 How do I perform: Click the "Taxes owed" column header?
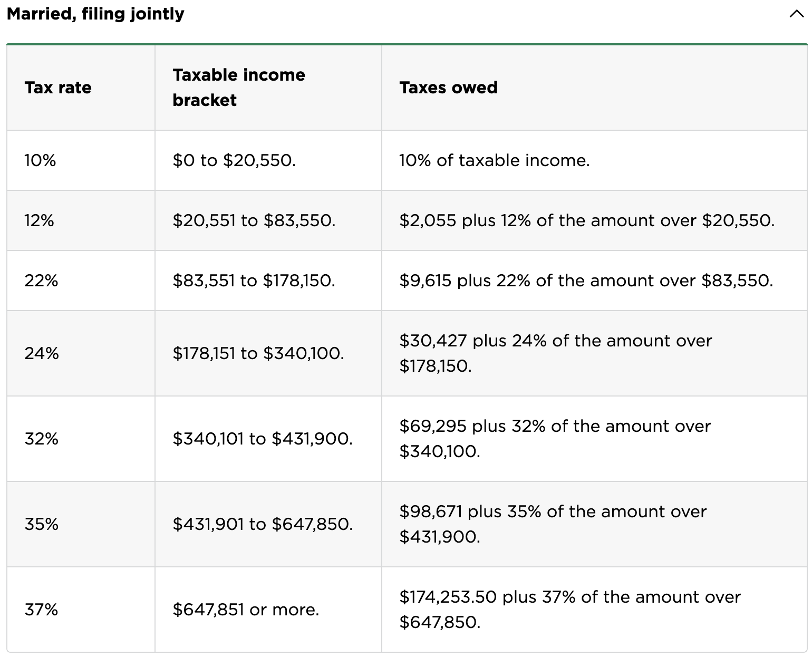pyautogui.click(x=448, y=88)
